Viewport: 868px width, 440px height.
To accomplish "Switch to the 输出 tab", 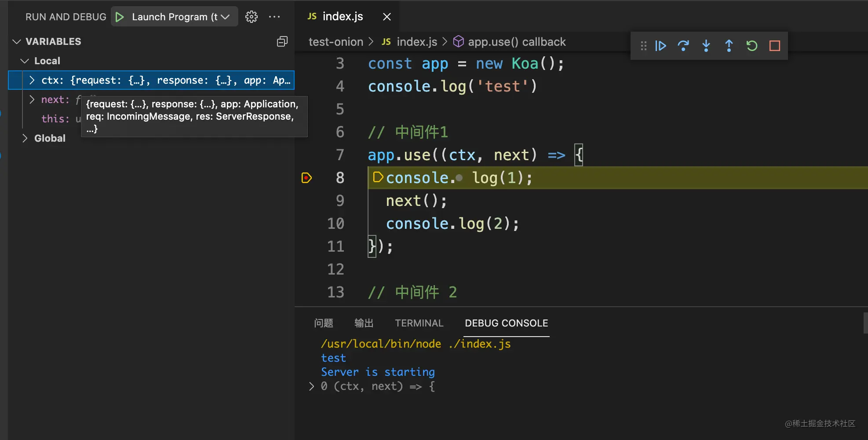I will tap(364, 323).
